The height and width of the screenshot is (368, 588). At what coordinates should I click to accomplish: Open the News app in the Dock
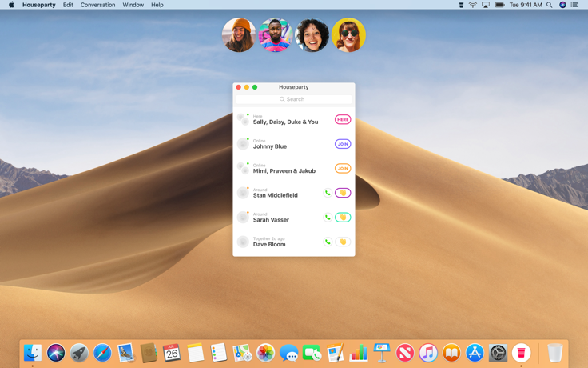click(405, 353)
